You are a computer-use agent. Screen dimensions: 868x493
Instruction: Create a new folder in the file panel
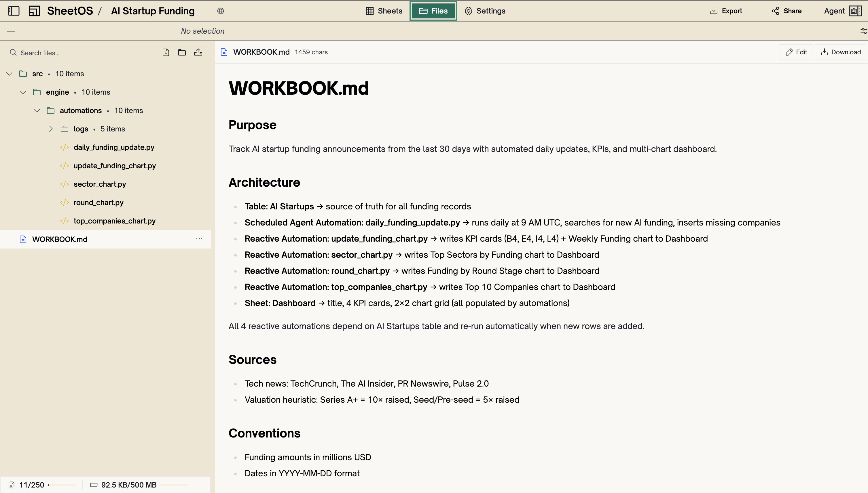point(182,52)
